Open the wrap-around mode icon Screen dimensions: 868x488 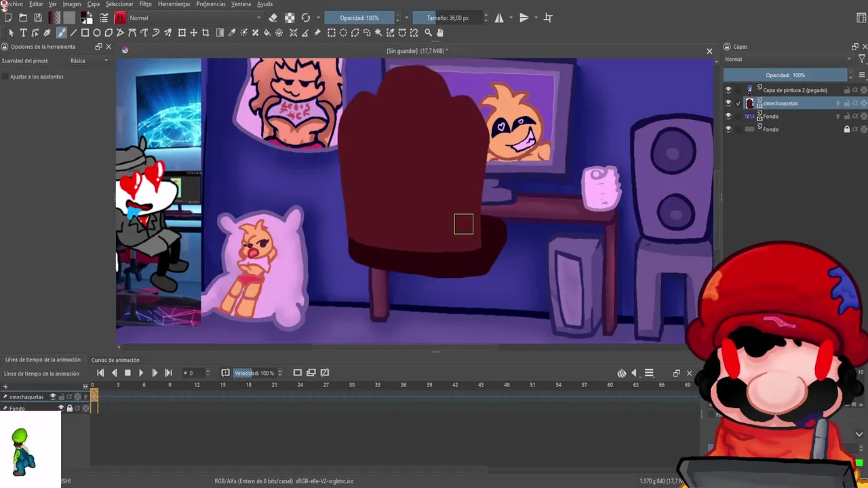point(548,18)
